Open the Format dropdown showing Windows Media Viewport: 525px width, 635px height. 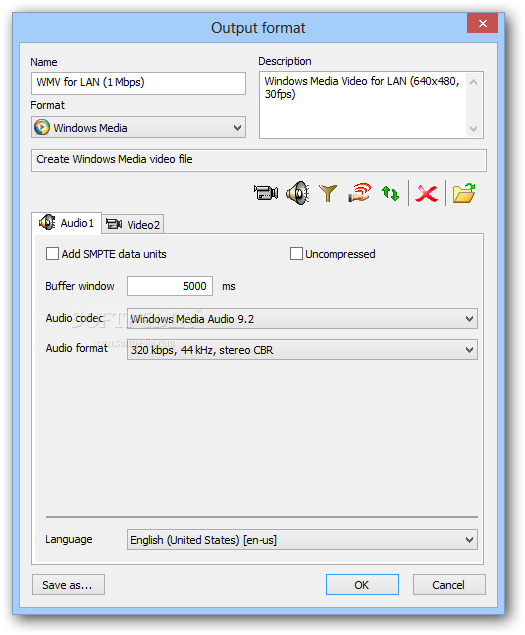click(138, 127)
